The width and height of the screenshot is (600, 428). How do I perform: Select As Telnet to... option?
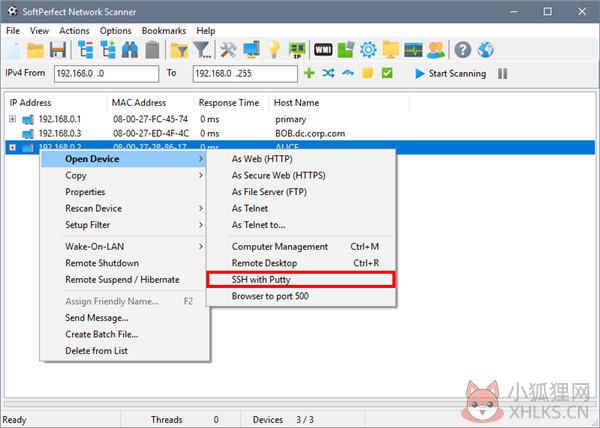tap(301, 225)
